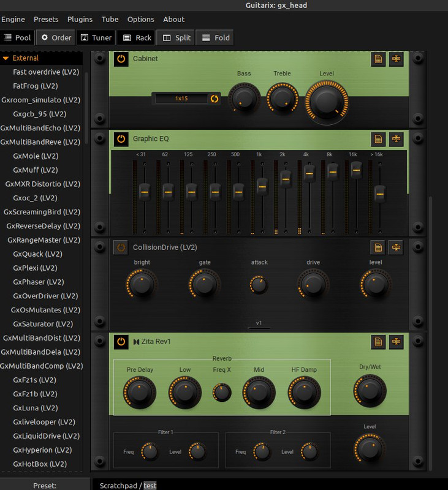Open the Zita Rev1 preset list icon

coord(378,342)
